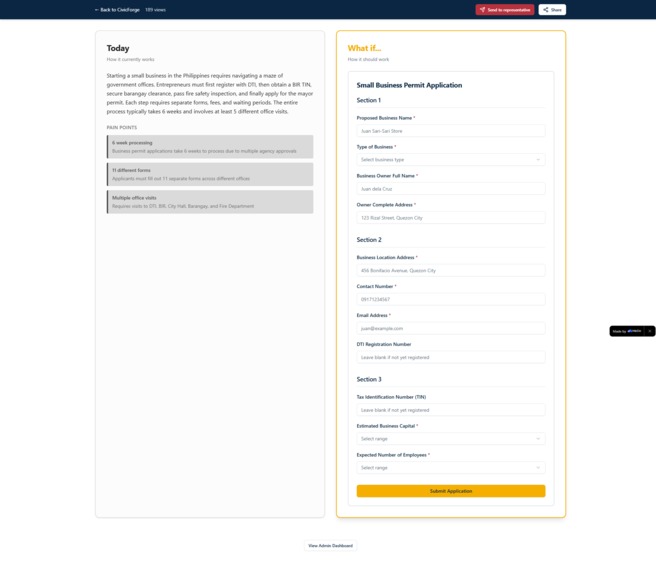Click the Section 1 heading
The width and height of the screenshot is (656, 573).
[x=369, y=100]
